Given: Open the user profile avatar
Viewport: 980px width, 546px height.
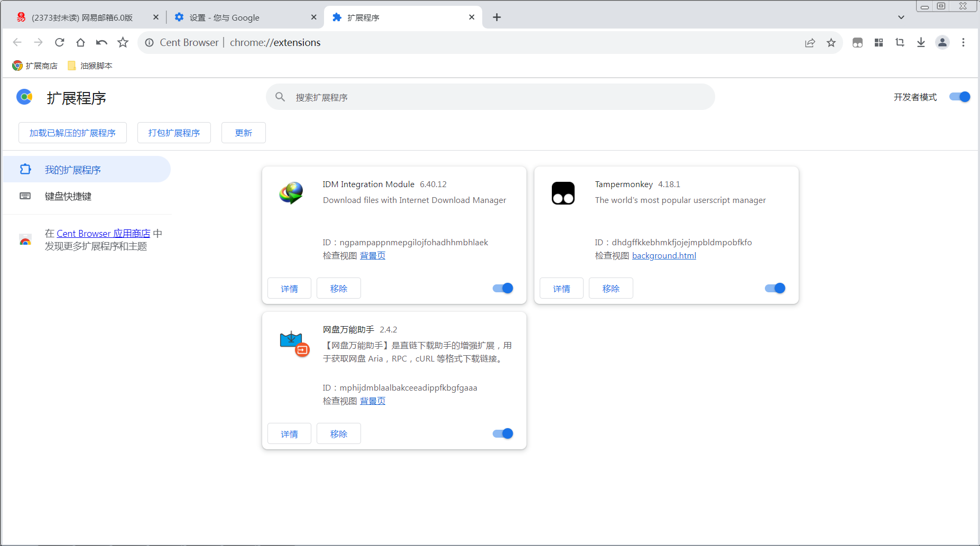Looking at the screenshot, I should (942, 42).
